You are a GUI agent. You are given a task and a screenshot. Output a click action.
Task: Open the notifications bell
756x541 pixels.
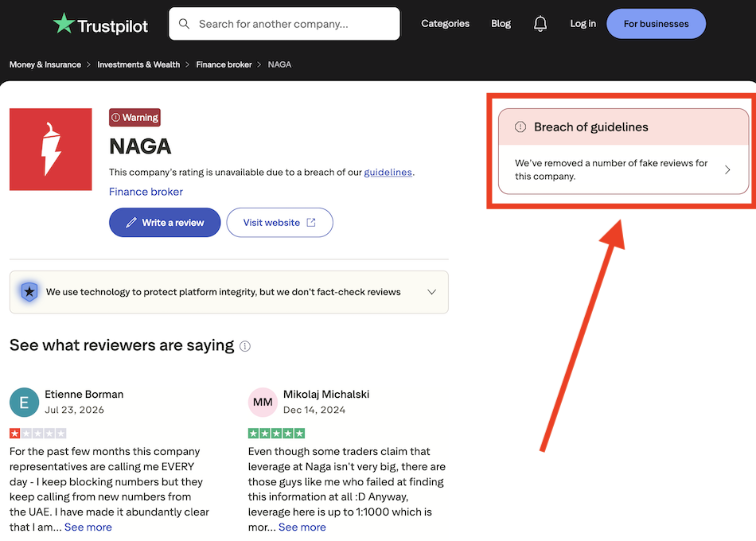pos(540,24)
